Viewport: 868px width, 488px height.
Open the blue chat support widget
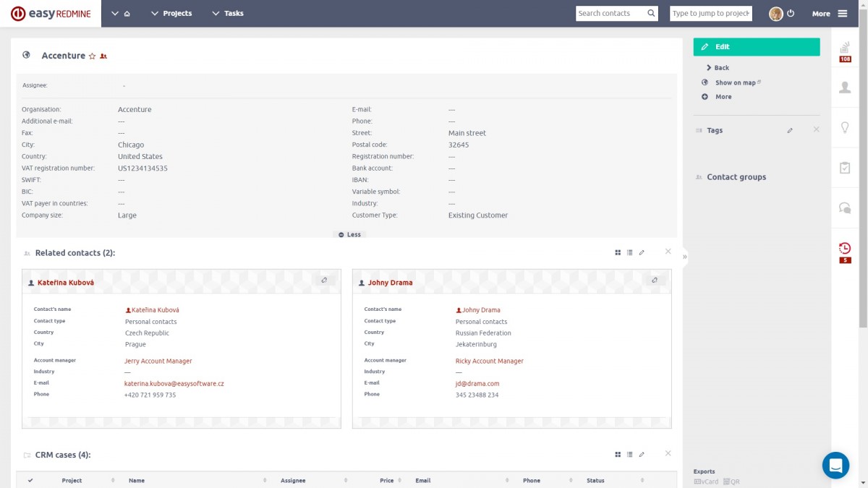click(835, 465)
